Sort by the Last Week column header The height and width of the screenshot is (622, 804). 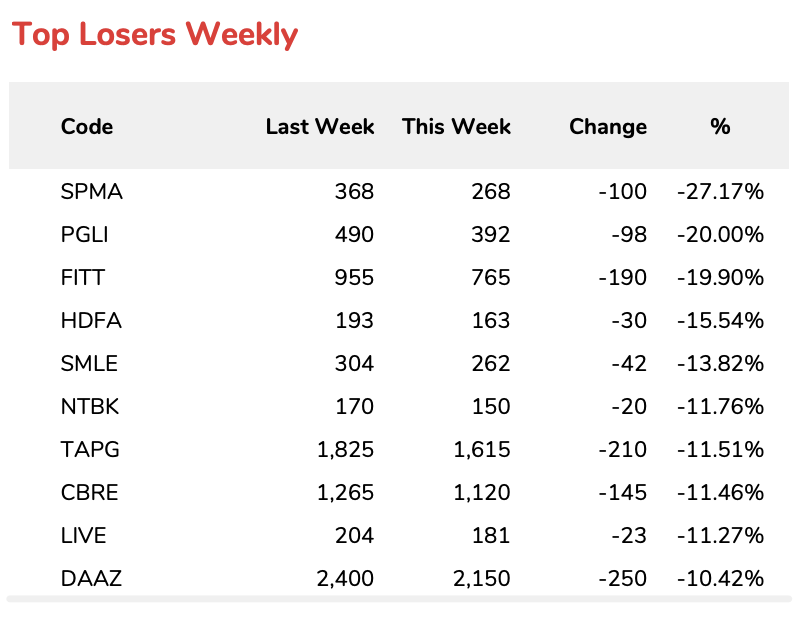point(319,127)
